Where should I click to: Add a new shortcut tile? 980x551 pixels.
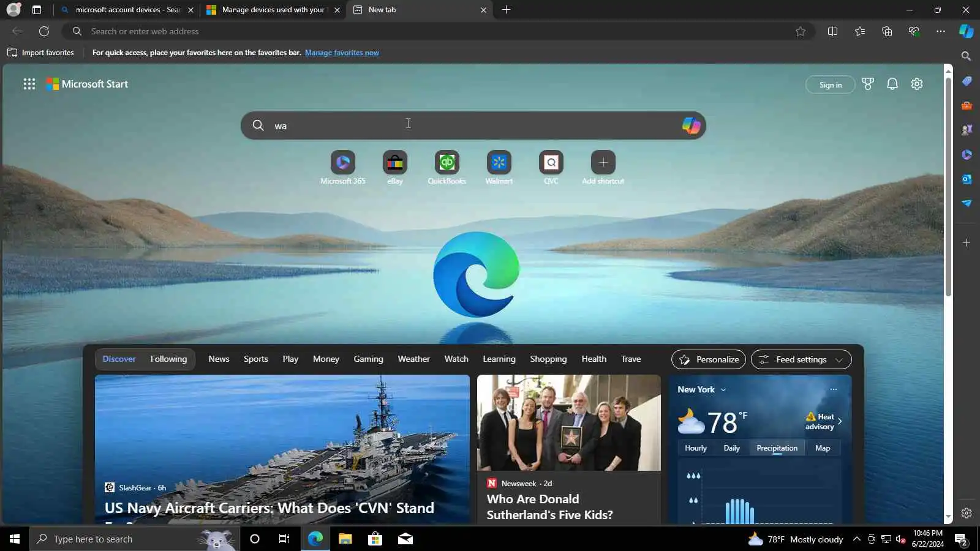[603, 167]
